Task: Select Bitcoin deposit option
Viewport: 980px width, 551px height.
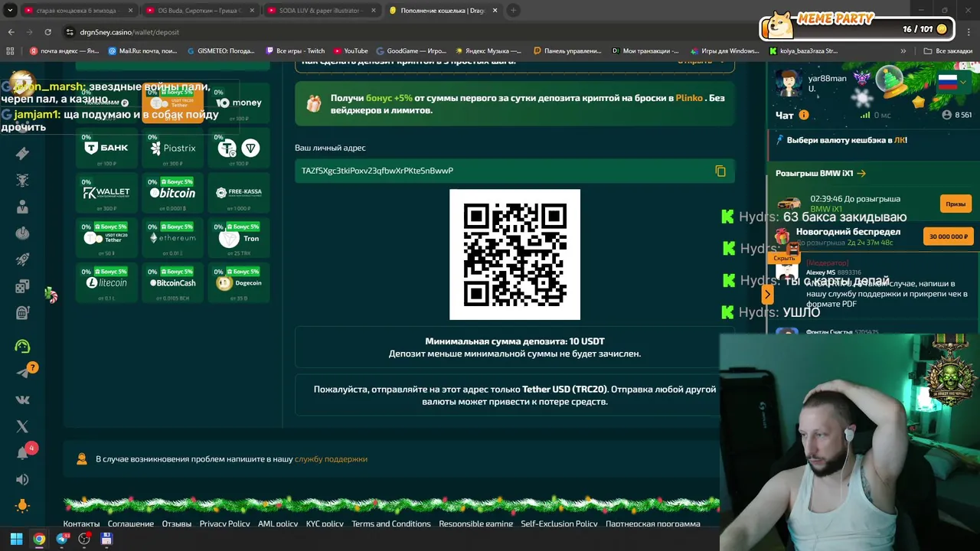Action: 173,194
